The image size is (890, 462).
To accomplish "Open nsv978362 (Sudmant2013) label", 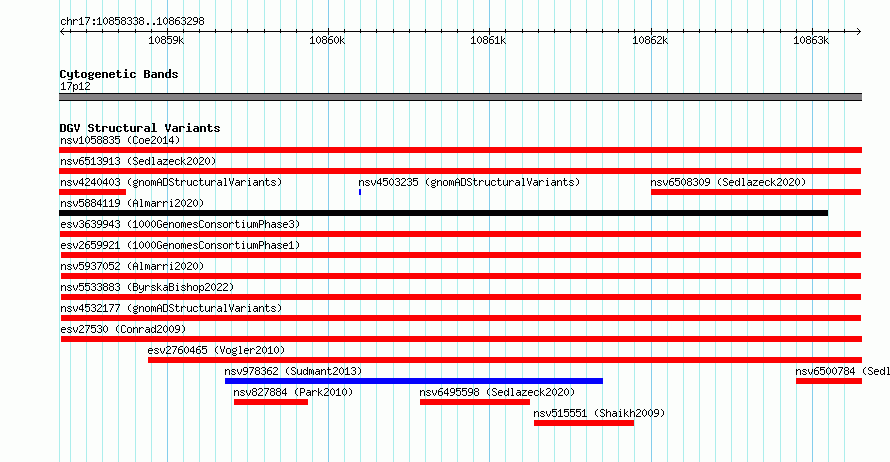I will tap(293, 371).
